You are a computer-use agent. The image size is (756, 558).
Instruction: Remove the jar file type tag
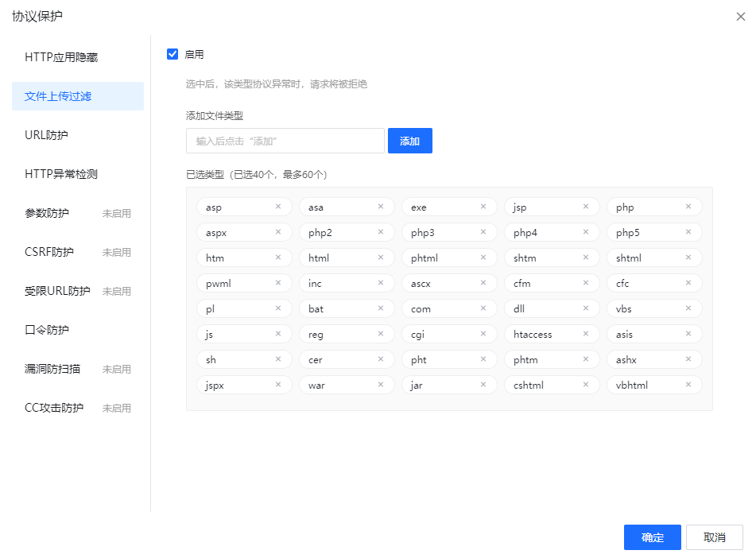(483, 385)
